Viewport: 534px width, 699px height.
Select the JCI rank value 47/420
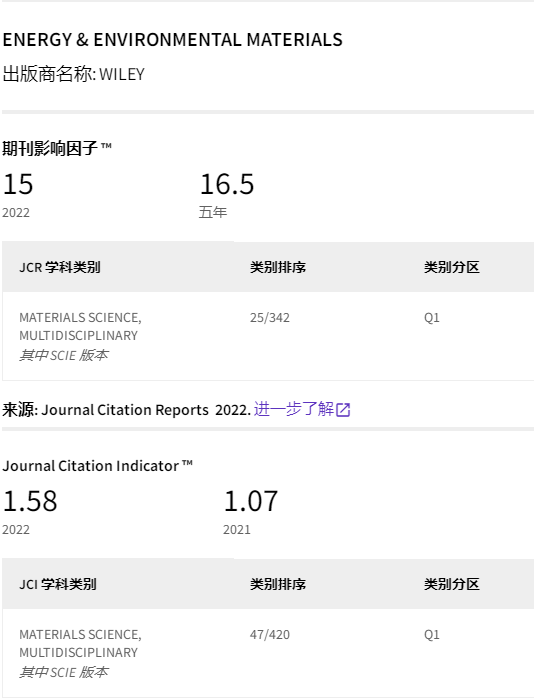point(270,635)
